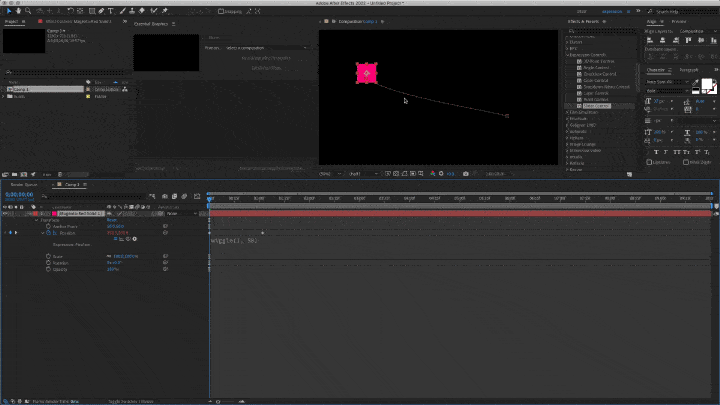Click new folder icon in Project panel
This screenshot has width=720, height=405.
click(14, 174)
